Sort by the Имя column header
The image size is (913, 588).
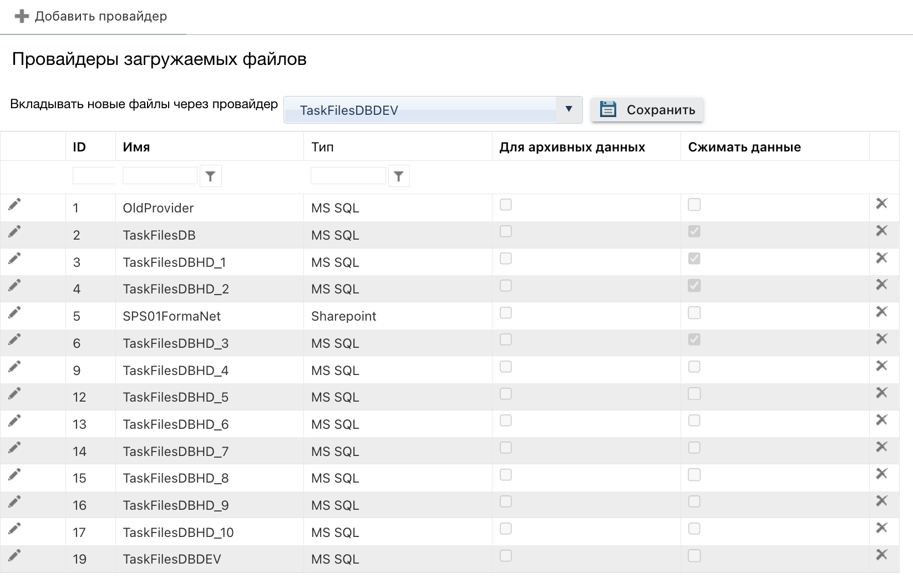pyautogui.click(x=136, y=147)
